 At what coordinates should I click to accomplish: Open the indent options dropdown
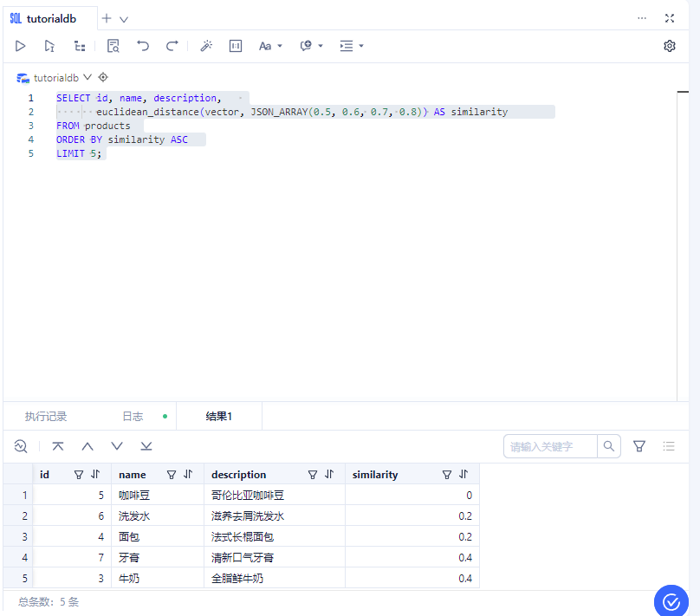click(x=352, y=46)
